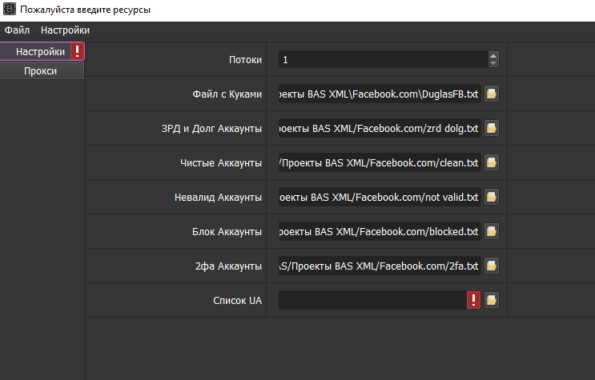The height and width of the screenshot is (380, 595).
Task: Choose file for Невалид Аккаунты
Action: (491, 197)
